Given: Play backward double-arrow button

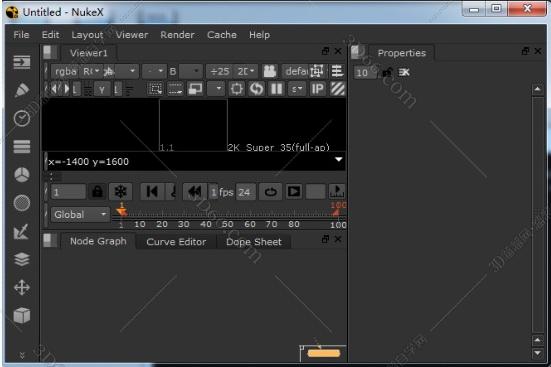Looking at the screenshot, I should coord(194,192).
